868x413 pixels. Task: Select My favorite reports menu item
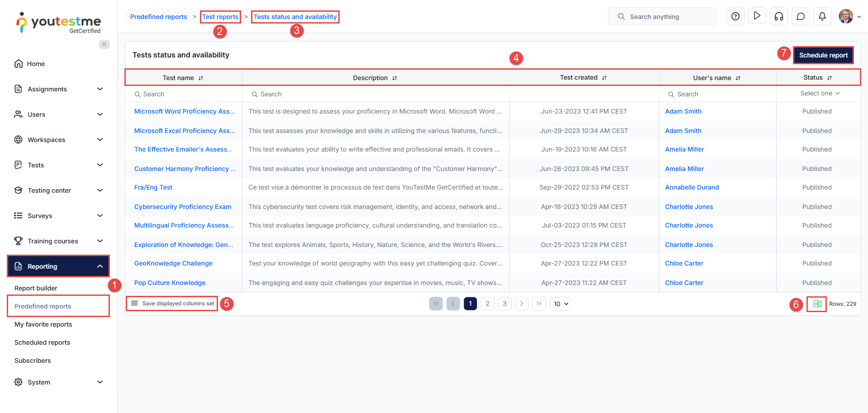[43, 324]
